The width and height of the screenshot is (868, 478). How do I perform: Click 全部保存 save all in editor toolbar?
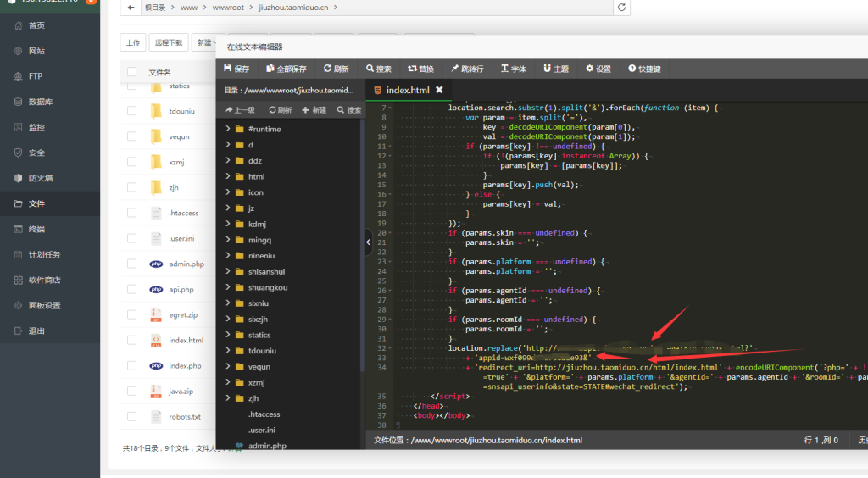coord(286,69)
